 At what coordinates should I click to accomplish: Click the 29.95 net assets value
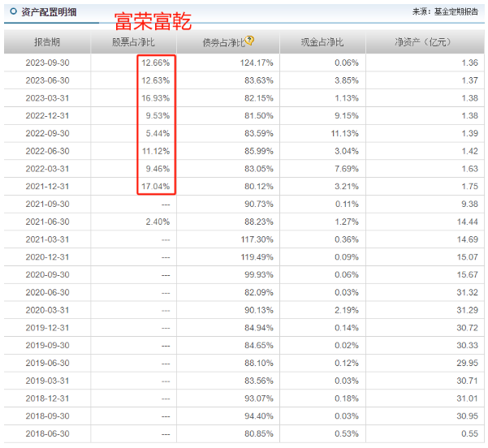[x=467, y=363]
